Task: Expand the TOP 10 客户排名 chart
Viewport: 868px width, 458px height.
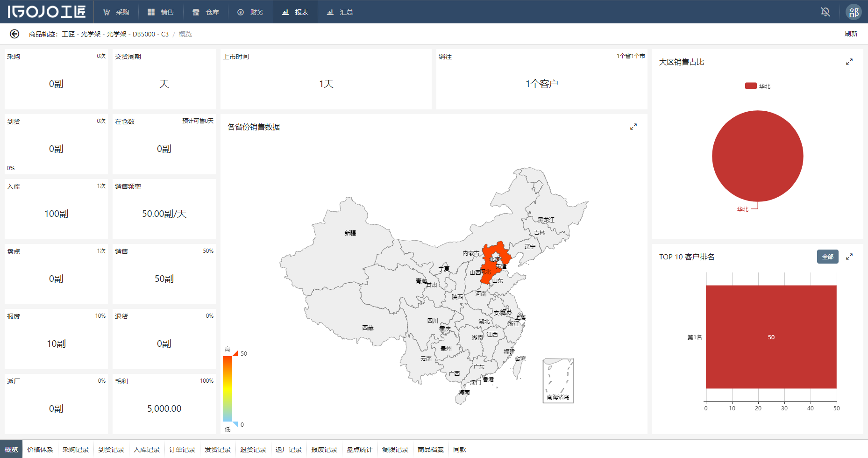Action: coord(849,257)
